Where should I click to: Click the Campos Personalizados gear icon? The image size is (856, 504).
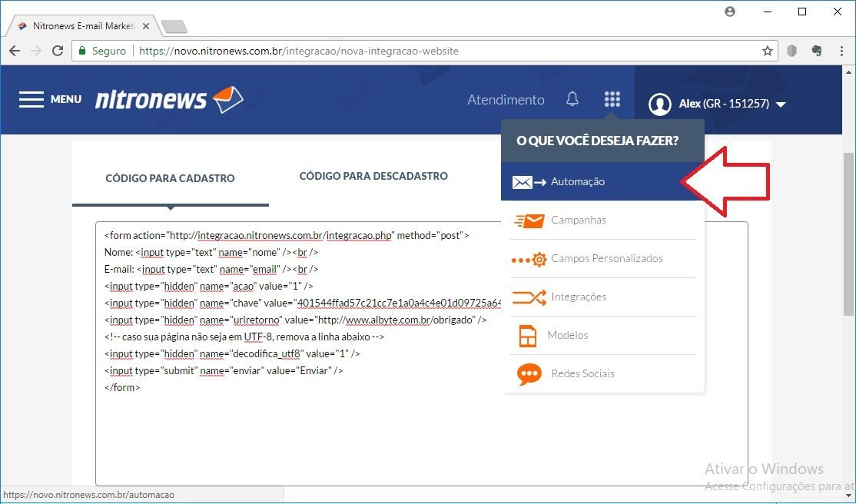529,260
